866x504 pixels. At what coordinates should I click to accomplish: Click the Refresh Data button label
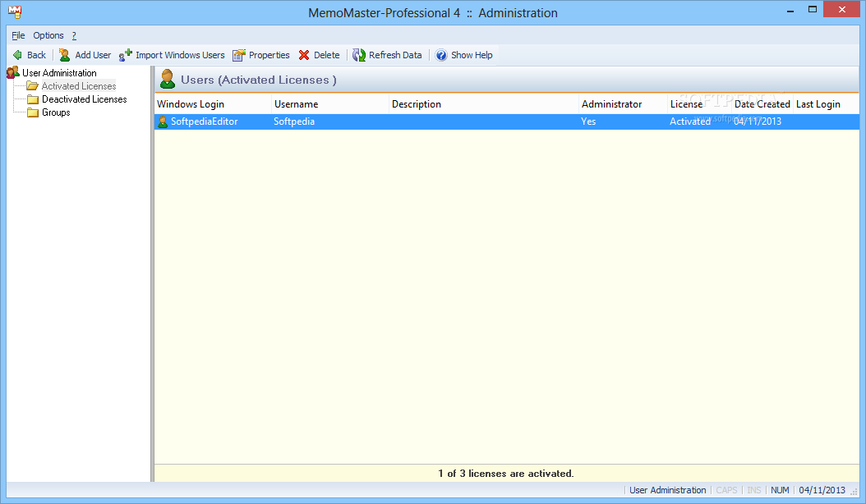395,55
